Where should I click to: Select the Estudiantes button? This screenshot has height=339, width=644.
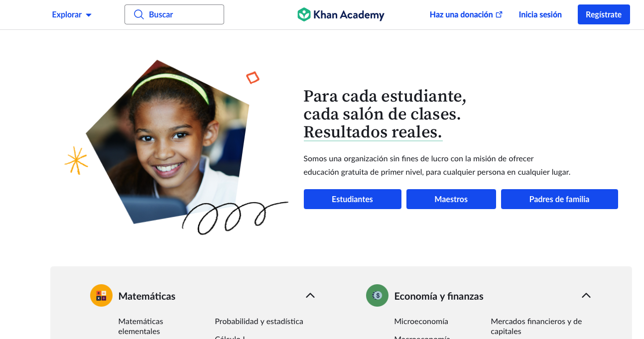(353, 199)
